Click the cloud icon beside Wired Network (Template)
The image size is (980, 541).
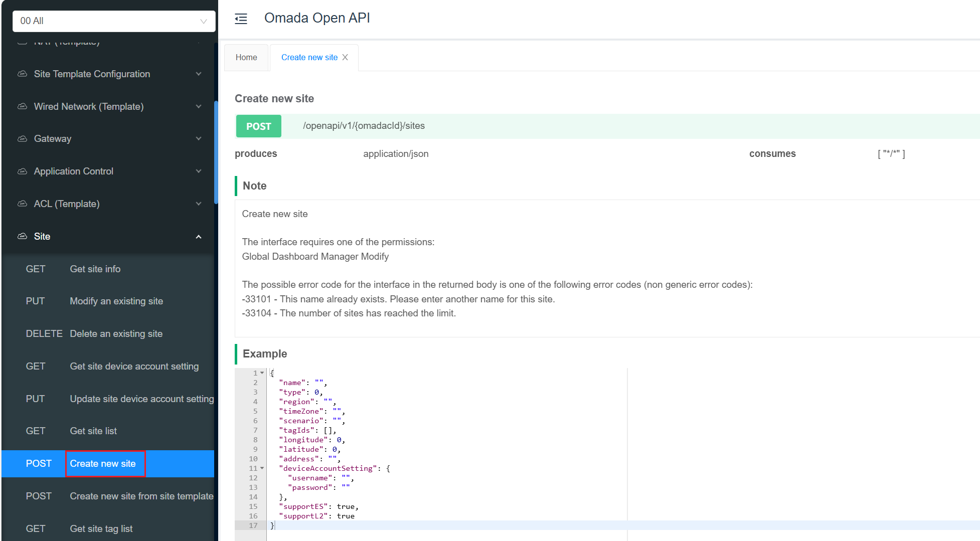22,106
